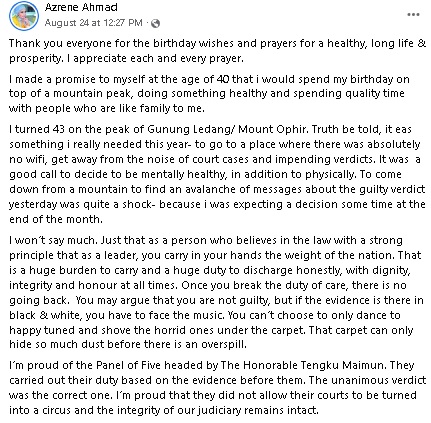Click the words "unanimous verdict" in last paragraph
This screenshot has width=431, height=423.
pyautogui.click(x=379, y=380)
